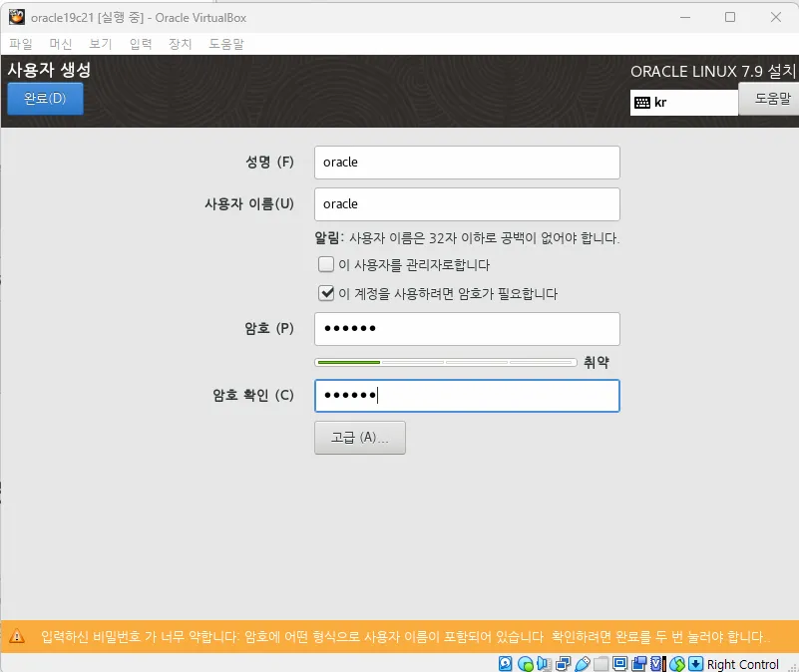Viewport: 799px width, 672px height.
Task: Click the kr keyboard layout selector
Action: tap(684, 103)
